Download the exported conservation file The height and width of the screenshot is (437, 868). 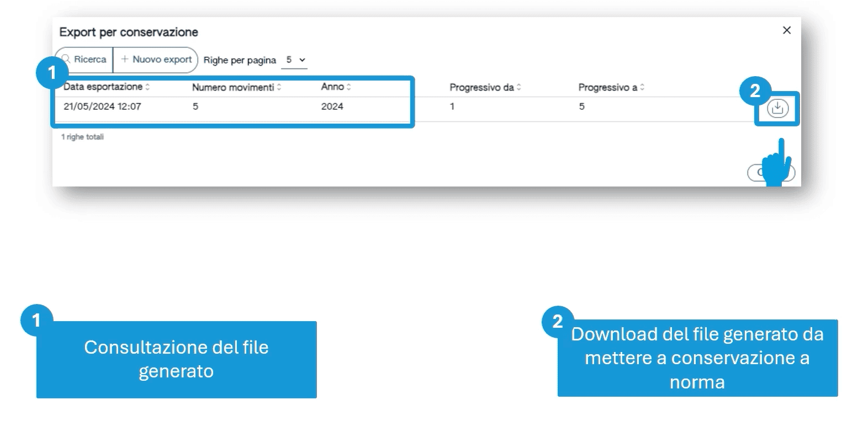(777, 108)
